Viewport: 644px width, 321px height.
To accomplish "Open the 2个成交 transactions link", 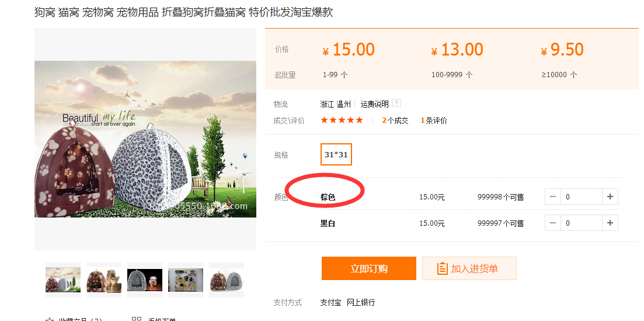I will [395, 120].
